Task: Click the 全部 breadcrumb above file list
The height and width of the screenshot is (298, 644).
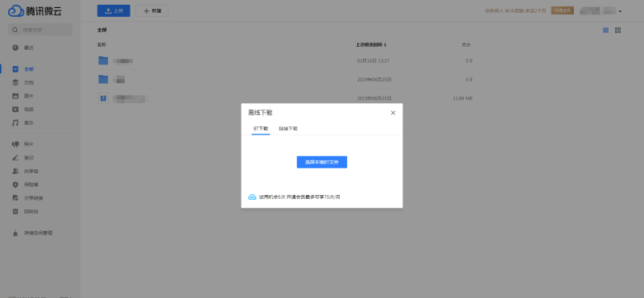Action: click(102, 30)
